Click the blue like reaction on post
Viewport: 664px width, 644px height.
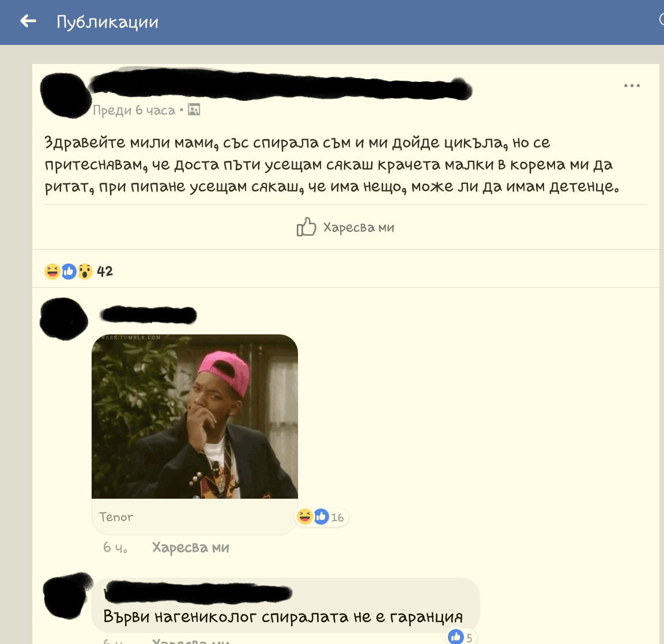[69, 271]
